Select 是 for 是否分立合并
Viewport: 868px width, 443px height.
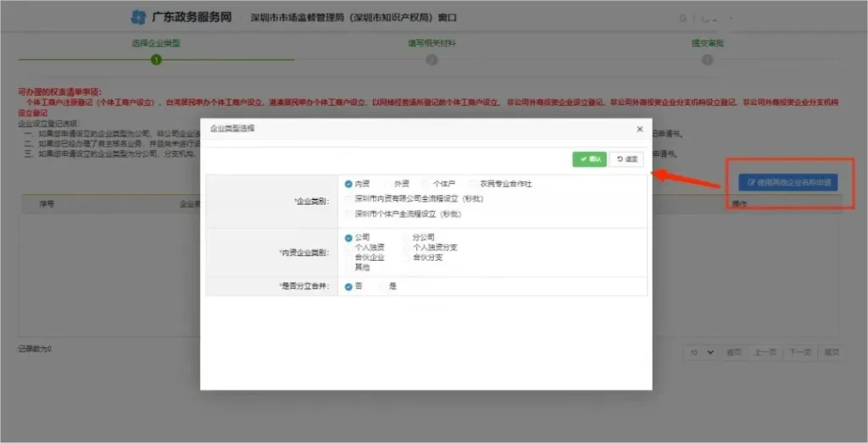[382, 286]
